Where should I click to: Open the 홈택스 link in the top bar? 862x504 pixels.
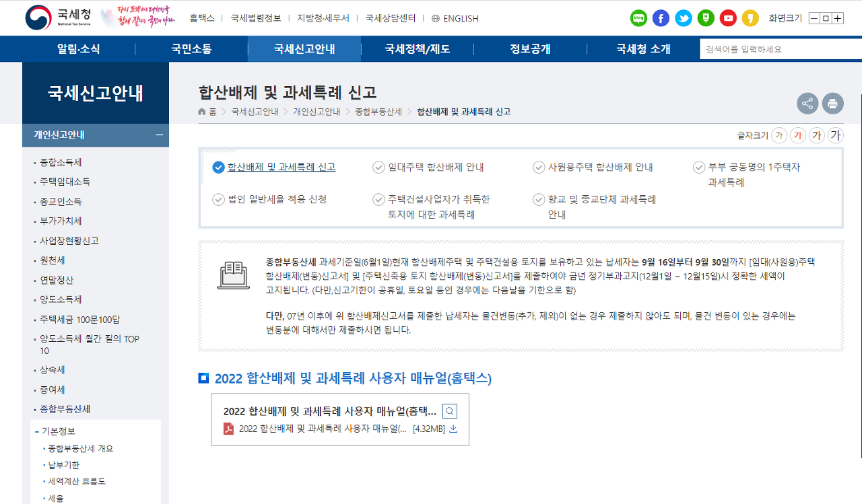(x=202, y=18)
